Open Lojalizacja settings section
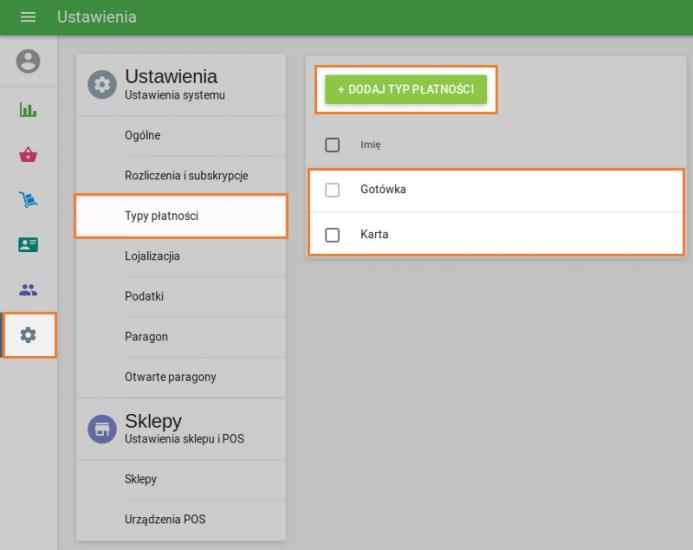 click(153, 256)
